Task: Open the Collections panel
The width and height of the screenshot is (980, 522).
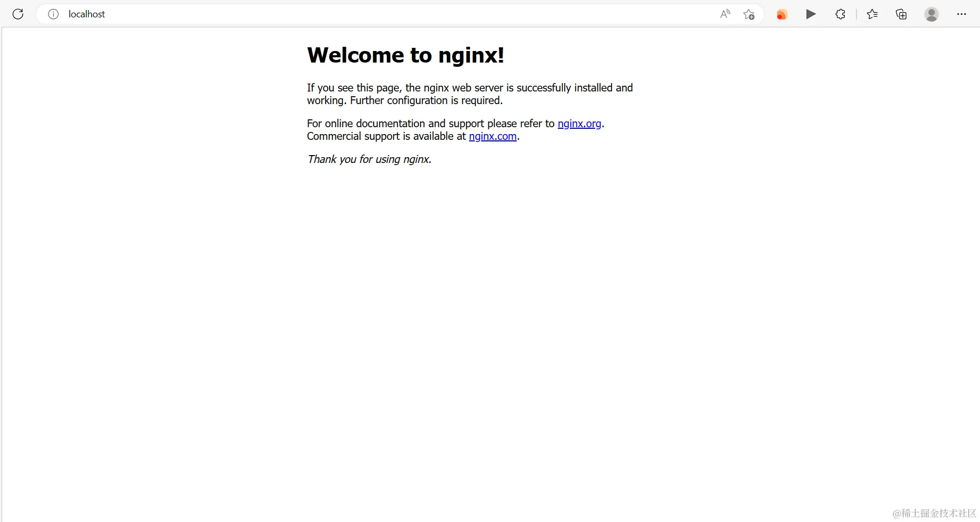Action: point(901,14)
